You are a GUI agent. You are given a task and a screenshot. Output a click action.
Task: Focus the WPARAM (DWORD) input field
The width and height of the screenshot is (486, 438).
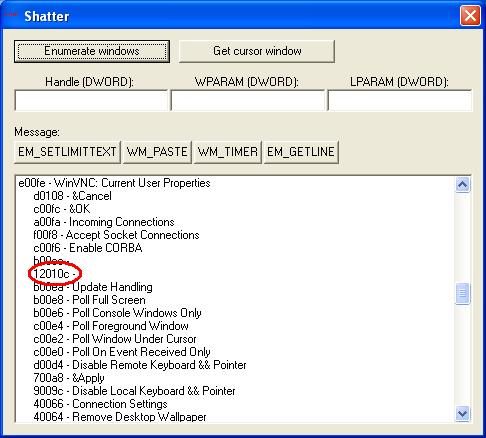[x=247, y=100]
